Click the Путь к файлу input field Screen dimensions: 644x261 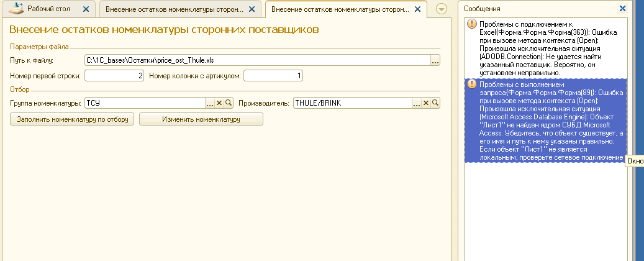click(256, 60)
